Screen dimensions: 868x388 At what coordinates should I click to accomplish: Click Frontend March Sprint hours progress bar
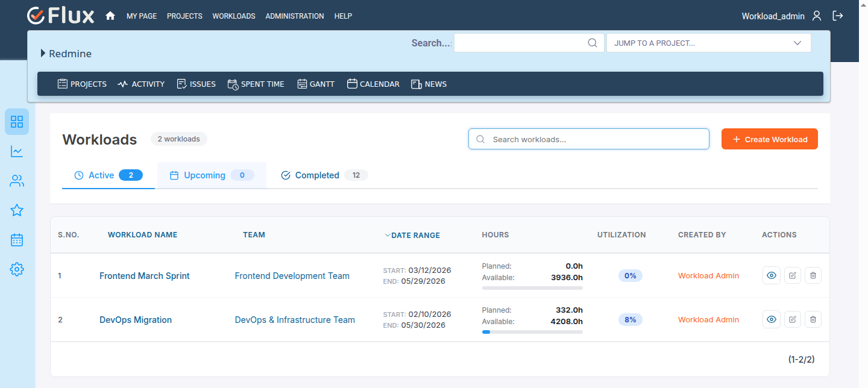(532, 288)
